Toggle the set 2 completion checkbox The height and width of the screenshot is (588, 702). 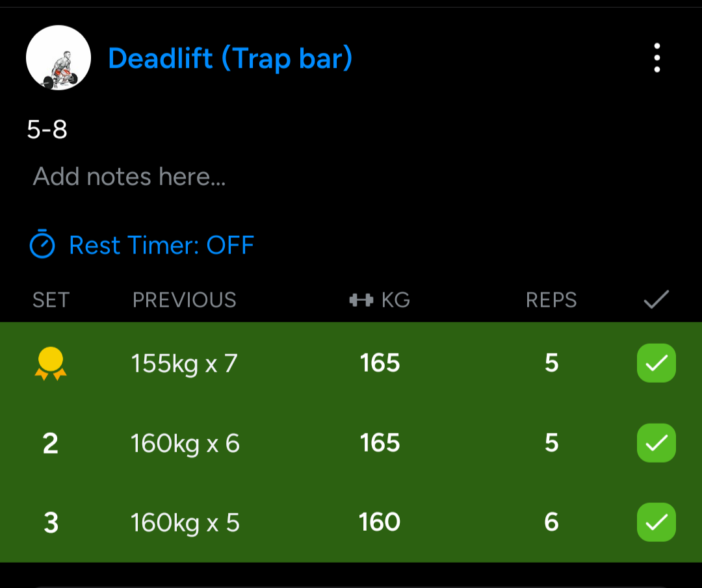point(656,443)
